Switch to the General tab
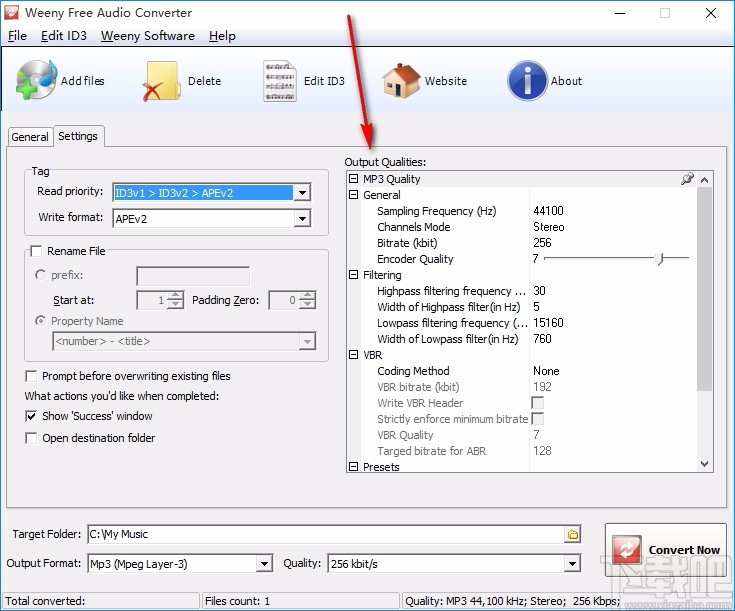Image resolution: width=735 pixels, height=611 pixels. (x=30, y=137)
